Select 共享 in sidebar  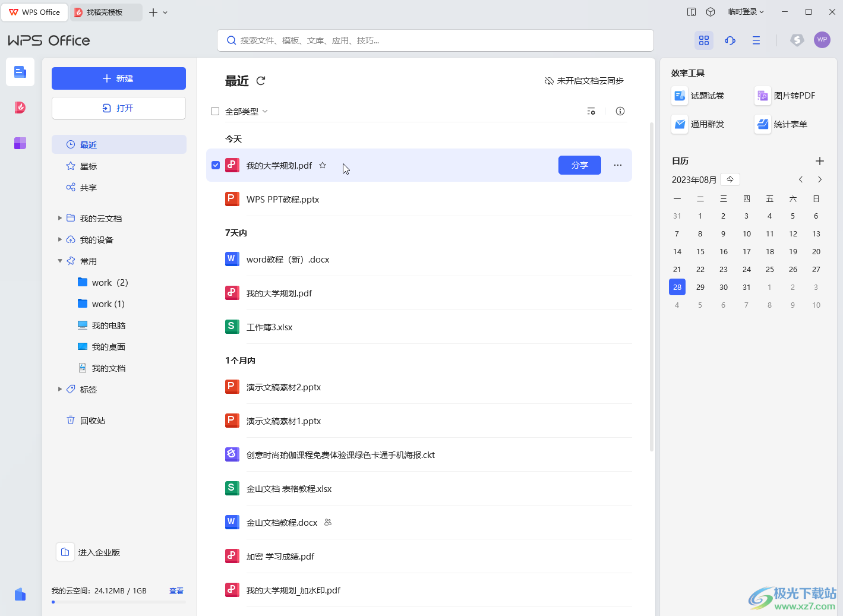coord(119,187)
